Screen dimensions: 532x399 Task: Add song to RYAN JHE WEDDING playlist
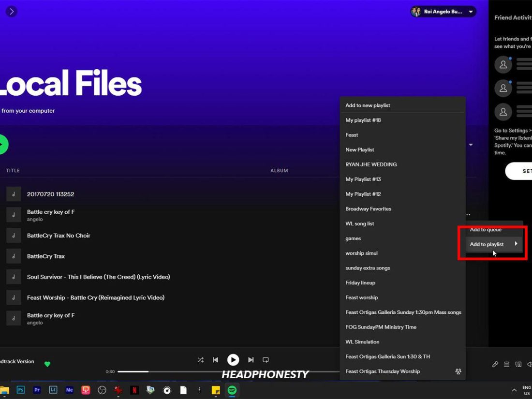point(402,164)
